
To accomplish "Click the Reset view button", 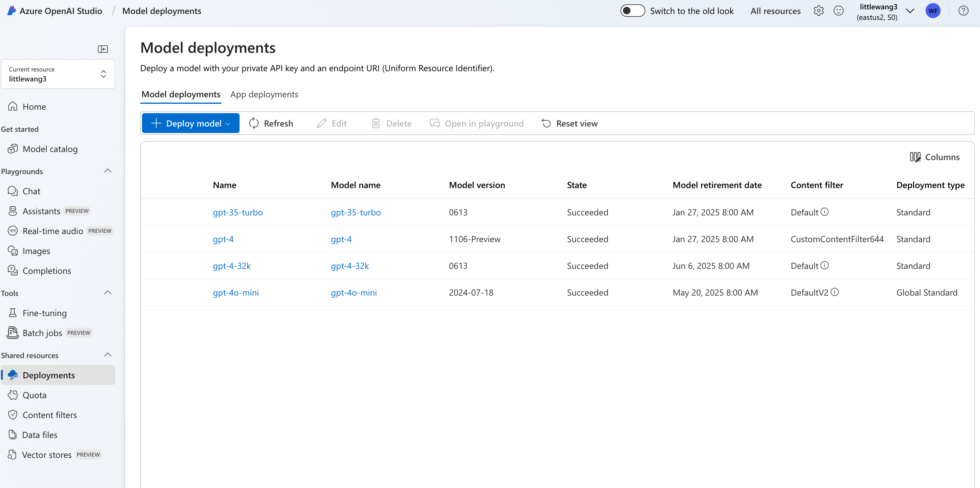I will pyautogui.click(x=570, y=123).
